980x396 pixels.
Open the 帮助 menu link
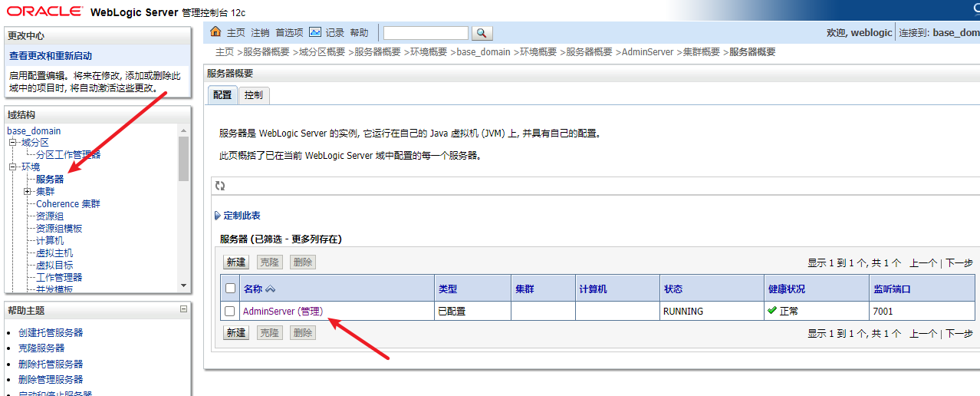(359, 33)
